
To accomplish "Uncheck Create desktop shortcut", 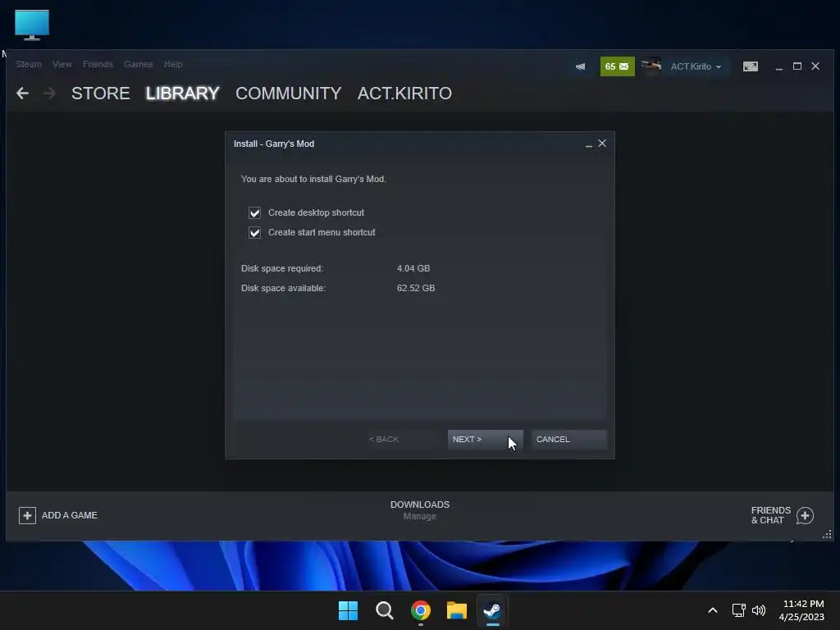I will point(254,212).
